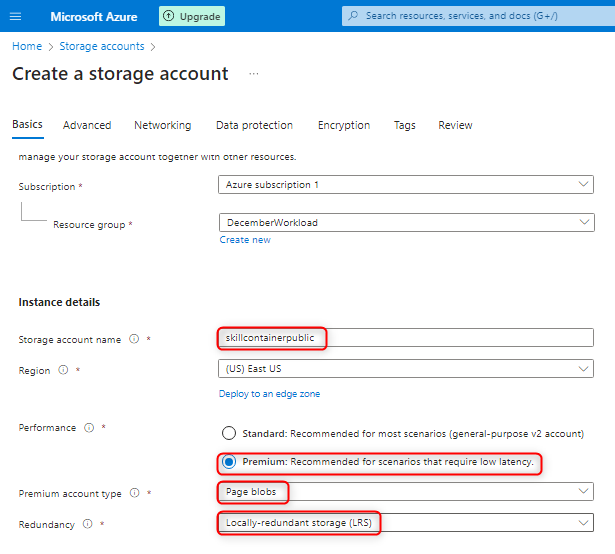Select Premium performance radio button

(229, 463)
